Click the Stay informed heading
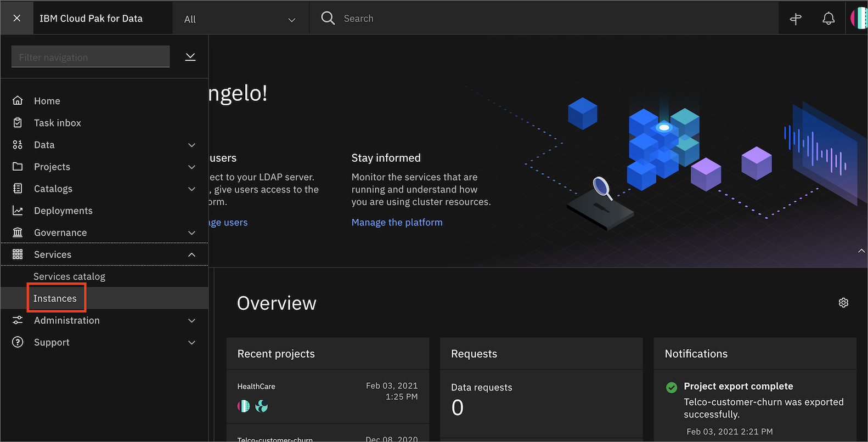Image resolution: width=868 pixels, height=442 pixels. click(386, 158)
